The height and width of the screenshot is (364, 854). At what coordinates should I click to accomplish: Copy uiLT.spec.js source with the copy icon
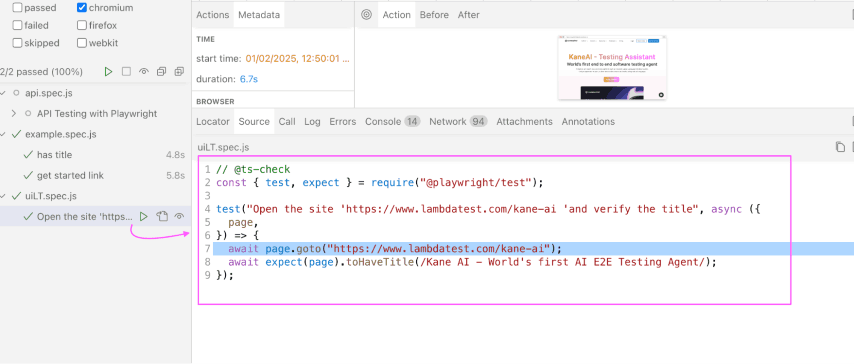pyautogui.click(x=840, y=147)
